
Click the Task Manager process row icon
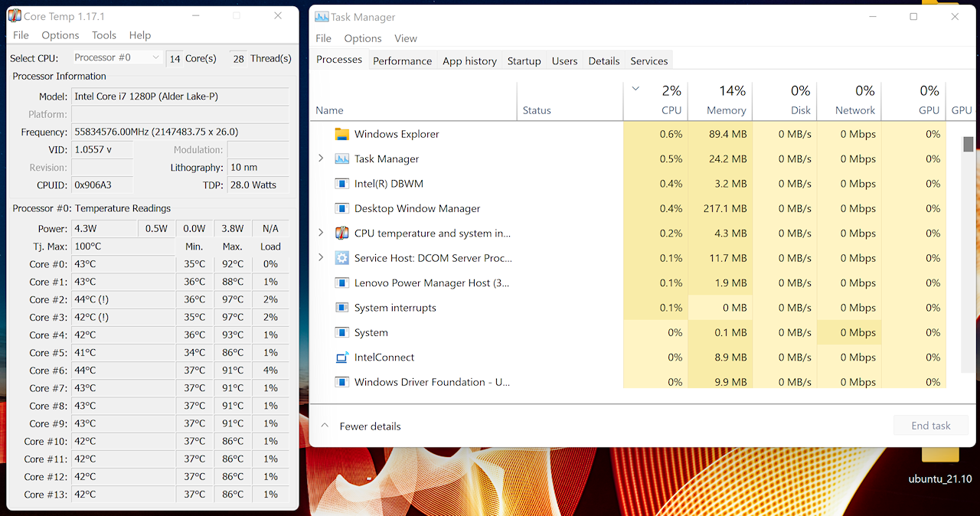pos(342,159)
